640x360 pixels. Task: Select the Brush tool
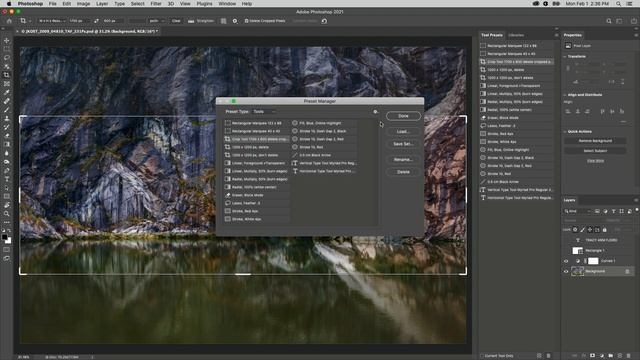point(7,109)
